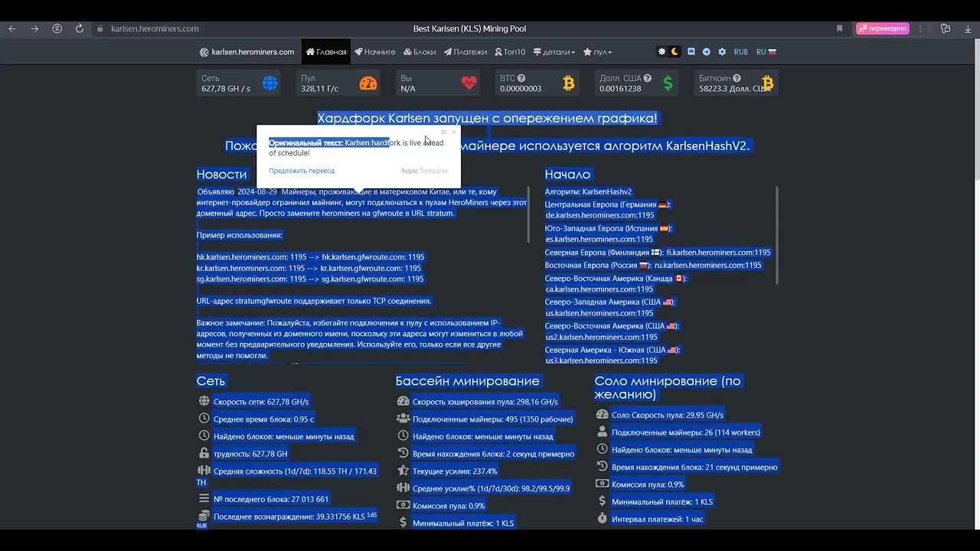Expand the детали dropdown menu
This screenshot has height=551, width=980.
pyautogui.click(x=554, y=52)
